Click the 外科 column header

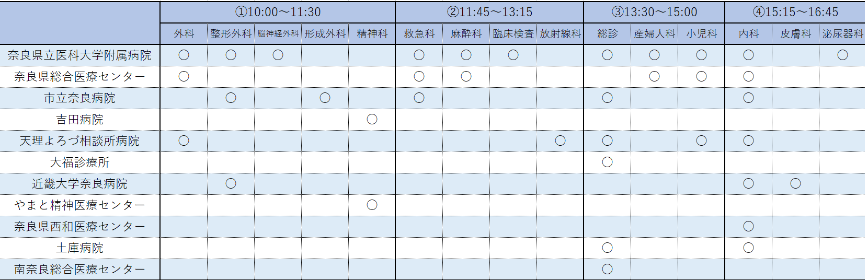tap(184, 34)
